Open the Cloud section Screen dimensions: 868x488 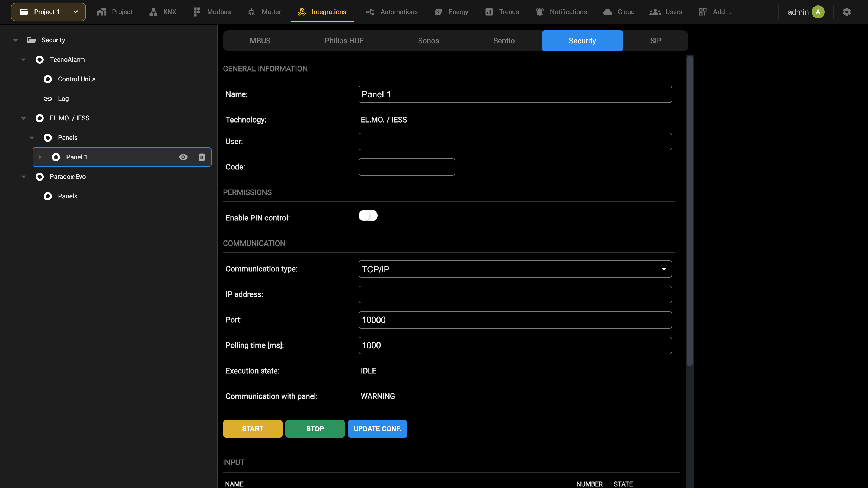coord(619,12)
